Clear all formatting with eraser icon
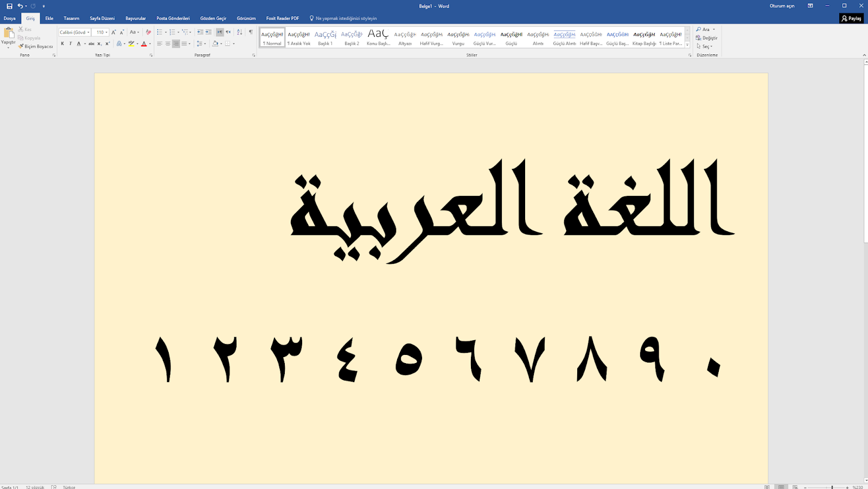This screenshot has height=489, width=868. click(x=148, y=32)
